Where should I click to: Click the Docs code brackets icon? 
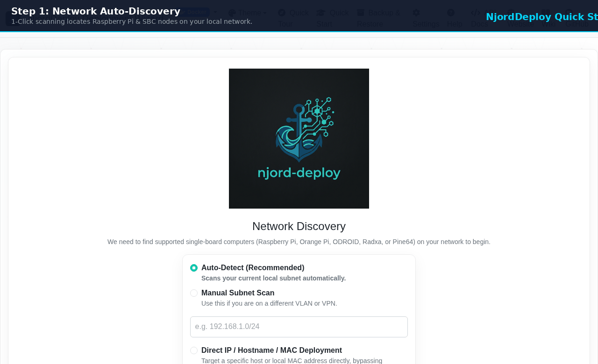pos(476,13)
